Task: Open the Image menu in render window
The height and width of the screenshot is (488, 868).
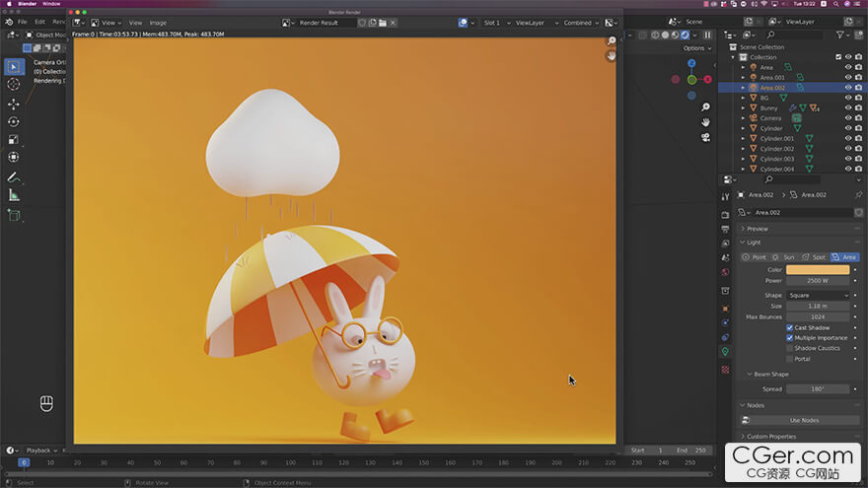Action: click(x=158, y=23)
